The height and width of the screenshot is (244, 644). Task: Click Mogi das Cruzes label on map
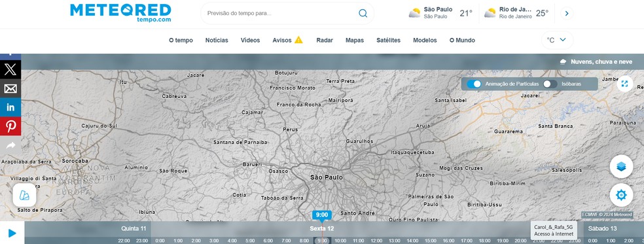pyautogui.click(x=461, y=168)
